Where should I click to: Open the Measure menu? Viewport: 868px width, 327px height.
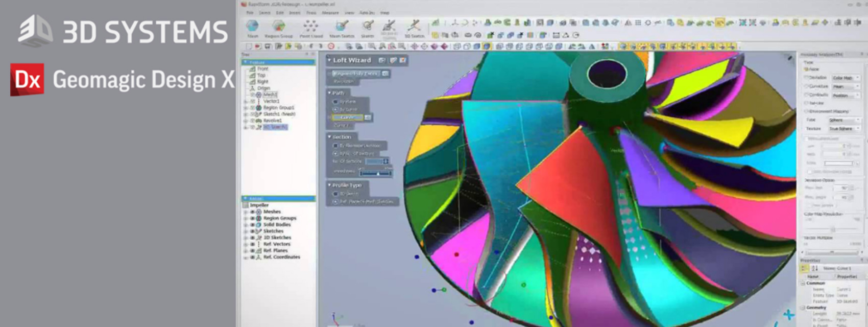pyautogui.click(x=330, y=13)
